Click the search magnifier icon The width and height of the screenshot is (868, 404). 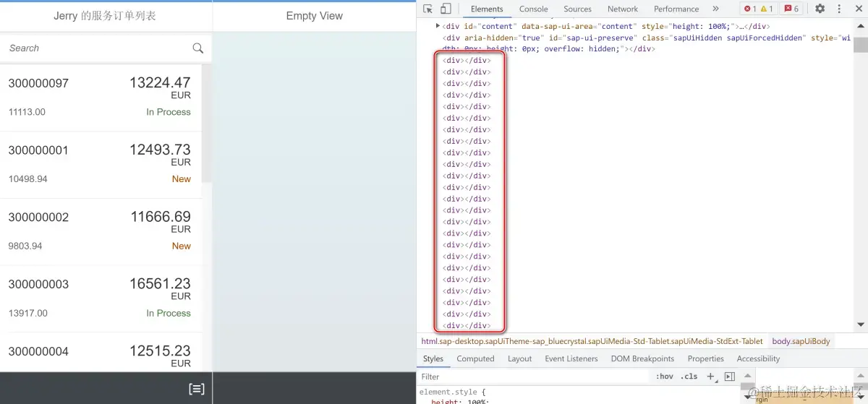[x=197, y=48]
